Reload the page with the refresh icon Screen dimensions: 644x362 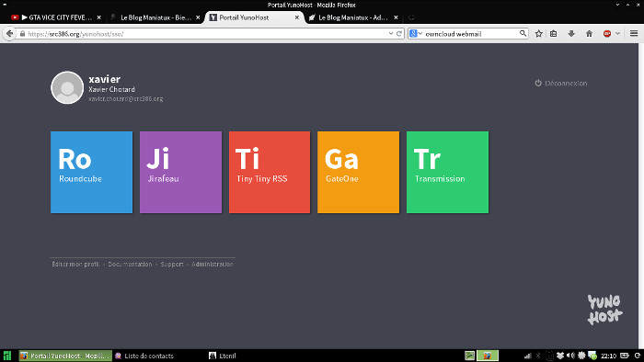pos(398,34)
